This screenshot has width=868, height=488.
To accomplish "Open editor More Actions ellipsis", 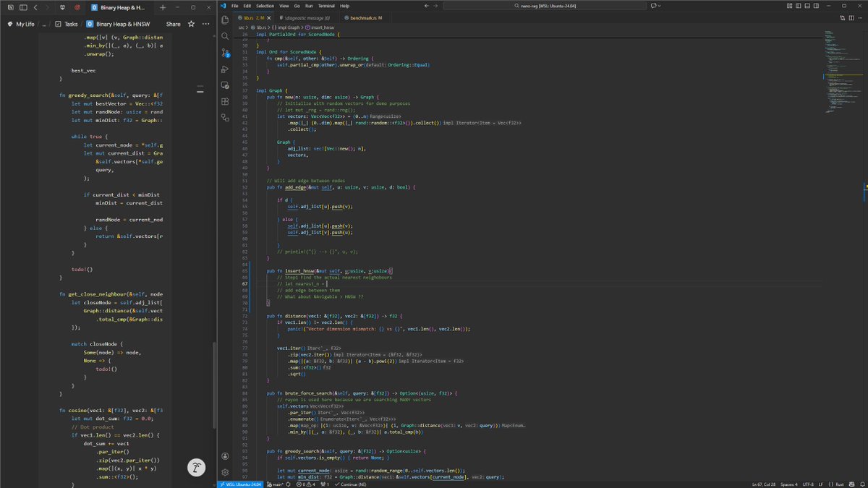I will point(859,17).
